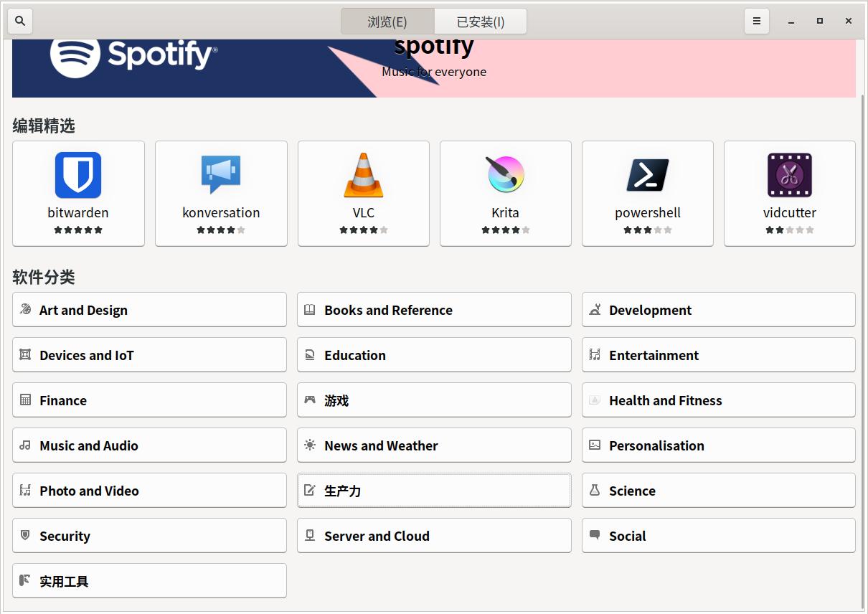Click the Development category icon
Viewport: 868px width, 614px height.
pyautogui.click(x=595, y=310)
